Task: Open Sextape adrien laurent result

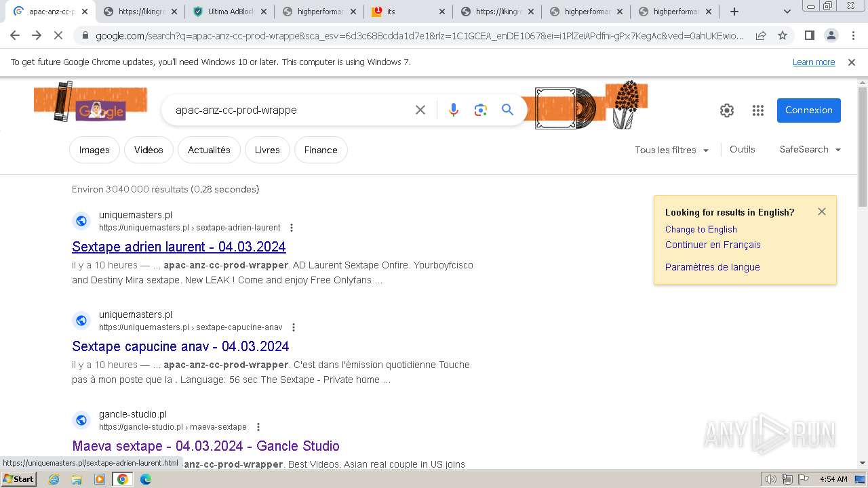Action: pos(179,247)
